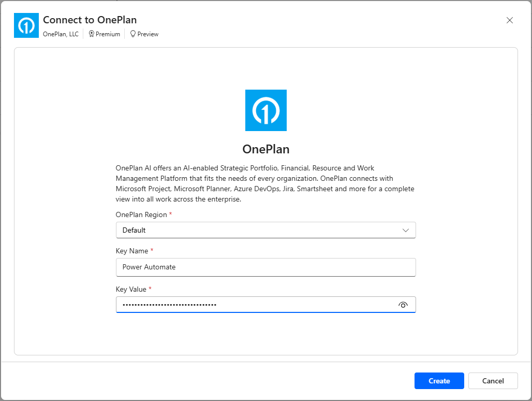
Task: Click the Premium badge icon
Action: (x=91, y=34)
